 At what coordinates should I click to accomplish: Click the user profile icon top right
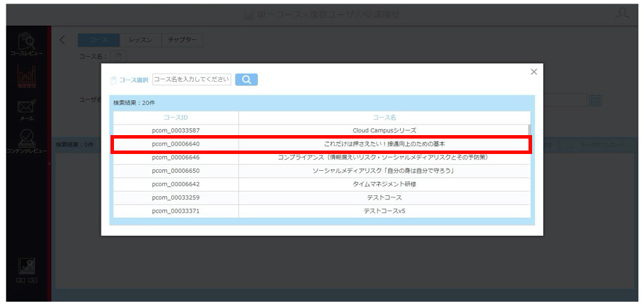coord(622,13)
